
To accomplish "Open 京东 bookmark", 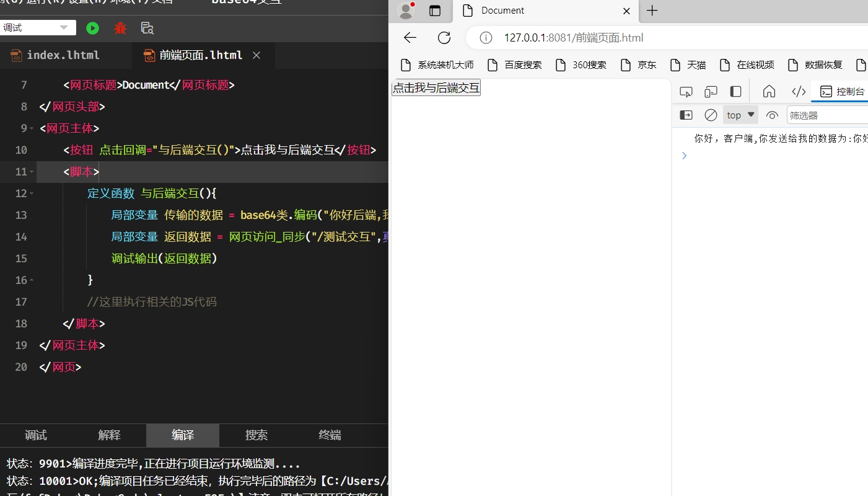I will (x=638, y=65).
